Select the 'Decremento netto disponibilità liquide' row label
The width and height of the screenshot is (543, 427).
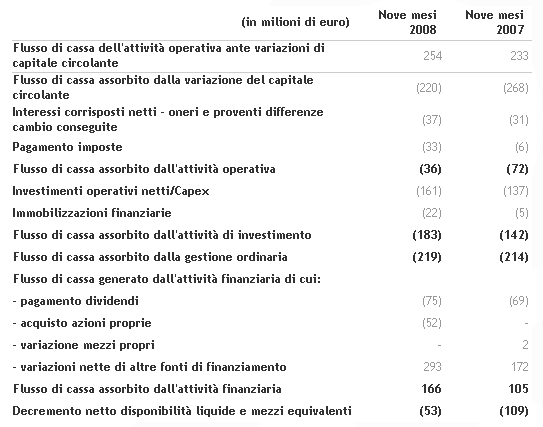point(182,411)
